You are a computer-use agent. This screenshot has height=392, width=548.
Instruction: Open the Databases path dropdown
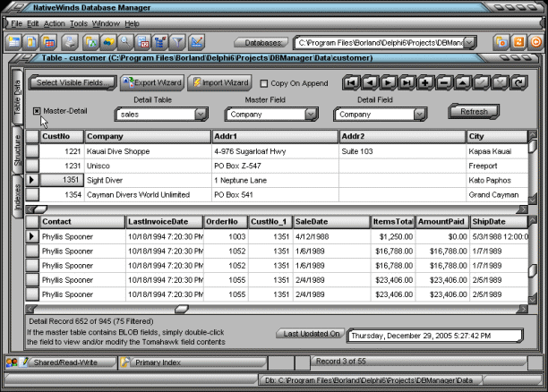tap(471, 42)
